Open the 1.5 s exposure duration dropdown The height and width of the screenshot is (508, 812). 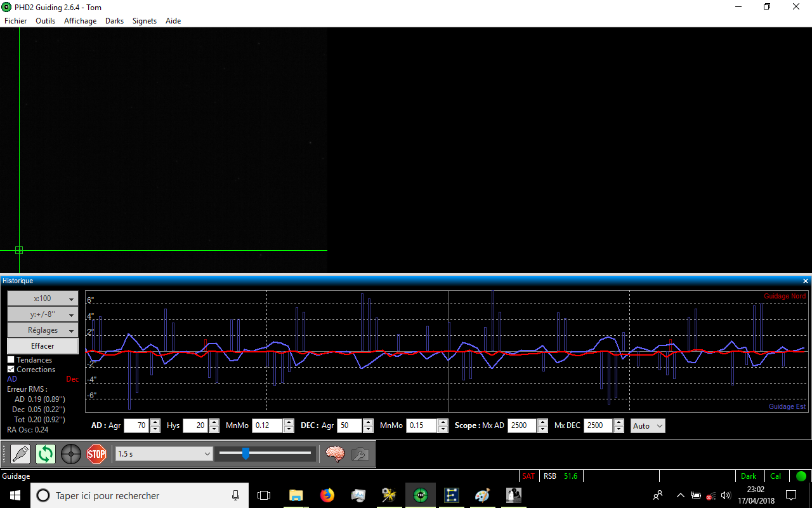coord(164,454)
